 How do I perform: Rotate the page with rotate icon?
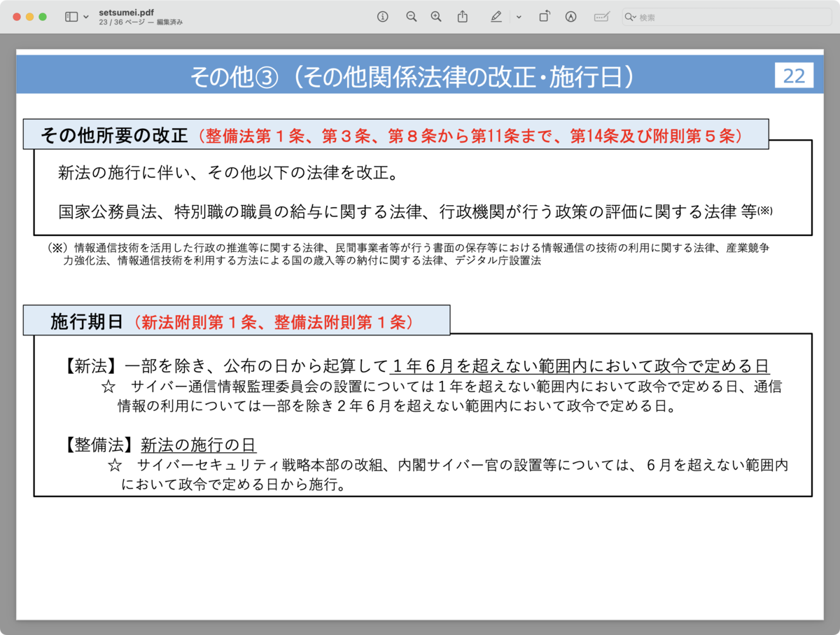click(544, 17)
